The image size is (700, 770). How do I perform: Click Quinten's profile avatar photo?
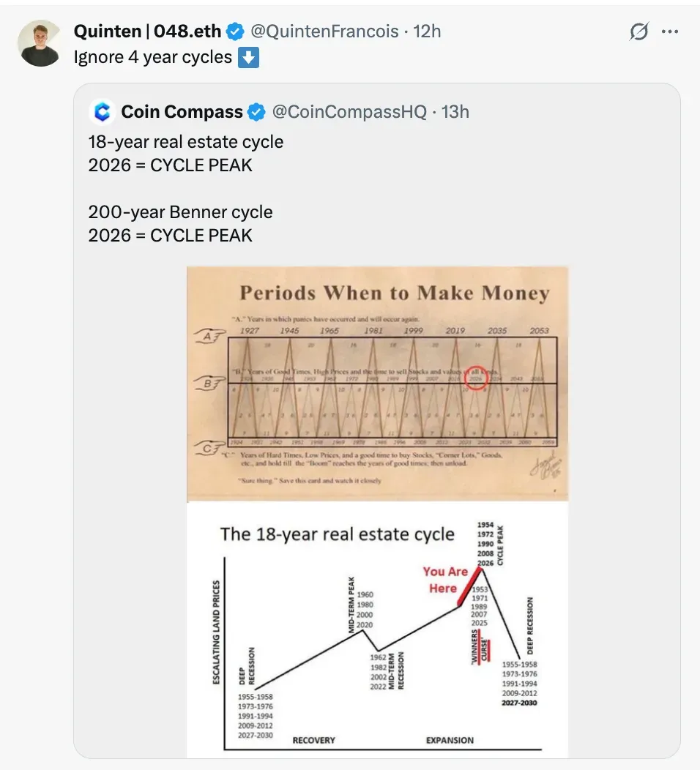(40, 44)
